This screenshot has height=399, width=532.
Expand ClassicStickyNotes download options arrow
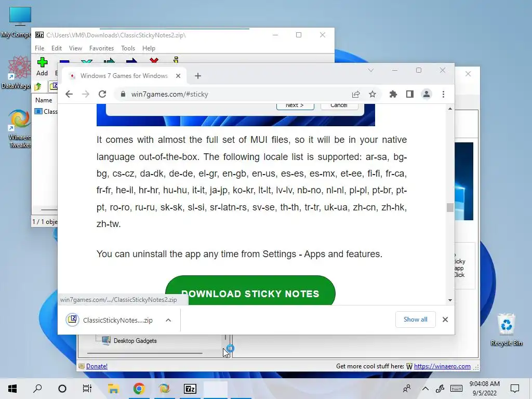click(168, 320)
